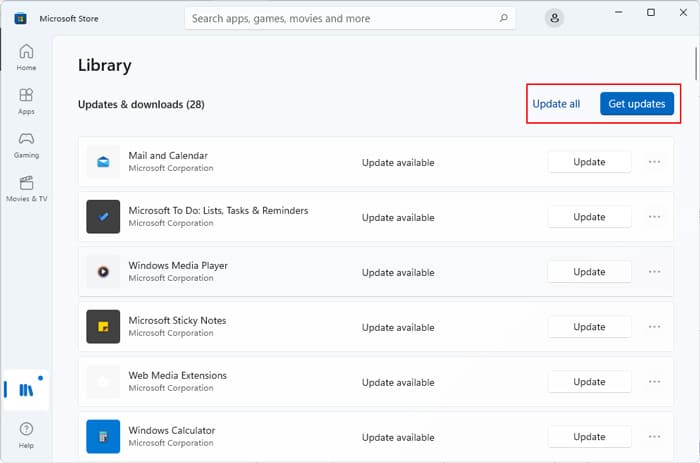Click the Mail and Calendar app icon

[x=103, y=162]
